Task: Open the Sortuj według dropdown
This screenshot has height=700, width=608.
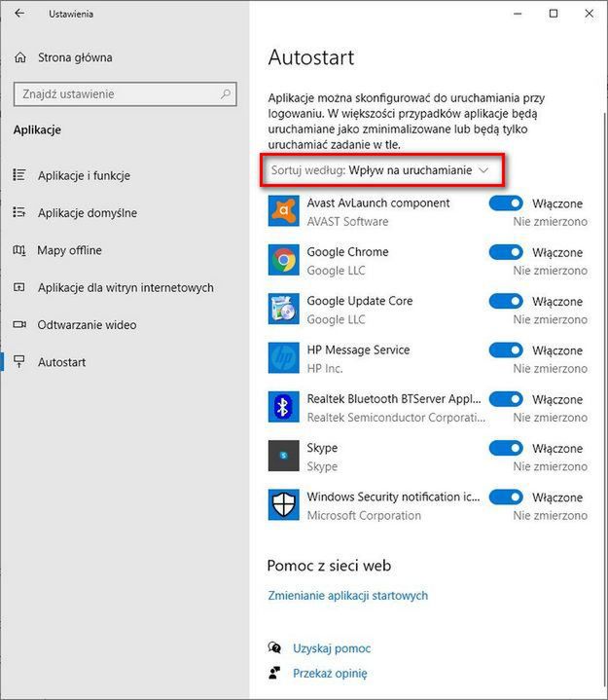Action: pos(382,170)
